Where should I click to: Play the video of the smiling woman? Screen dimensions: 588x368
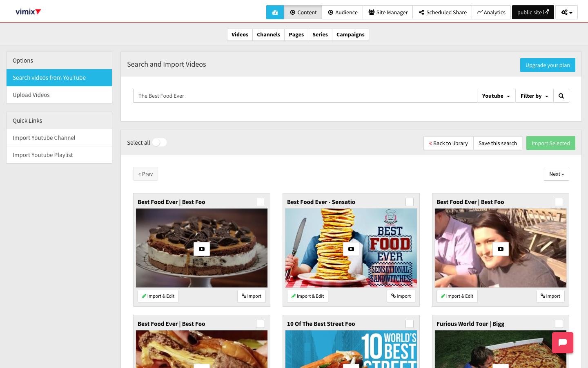501,249
